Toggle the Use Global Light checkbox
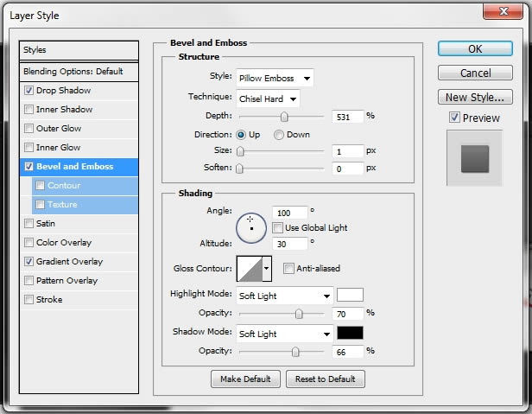 click(277, 227)
